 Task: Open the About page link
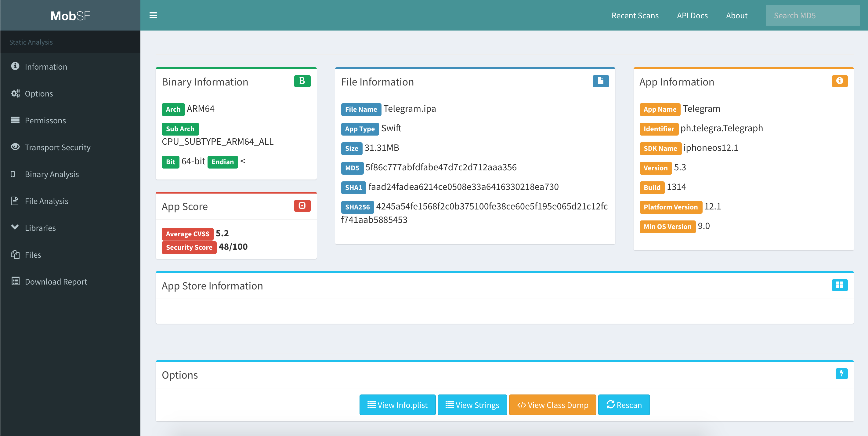click(x=736, y=16)
